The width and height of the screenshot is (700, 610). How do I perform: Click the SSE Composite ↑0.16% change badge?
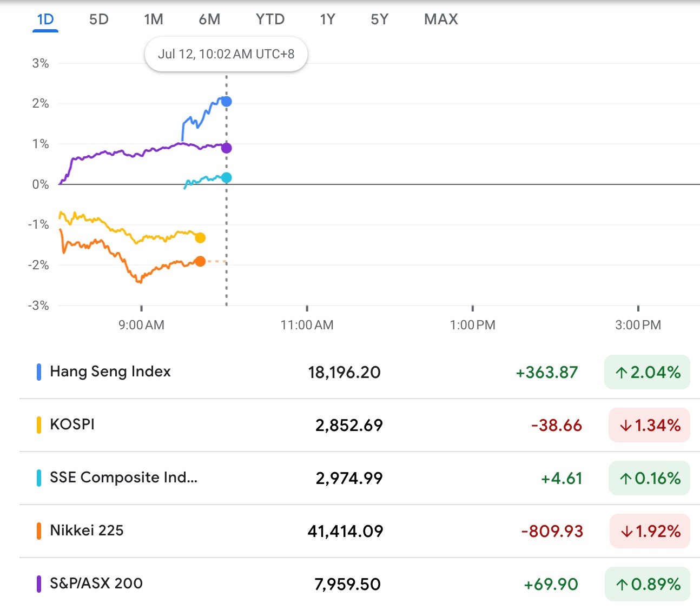[649, 478]
